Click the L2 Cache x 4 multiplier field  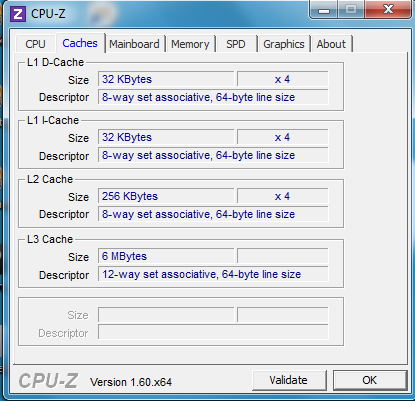coord(283,196)
